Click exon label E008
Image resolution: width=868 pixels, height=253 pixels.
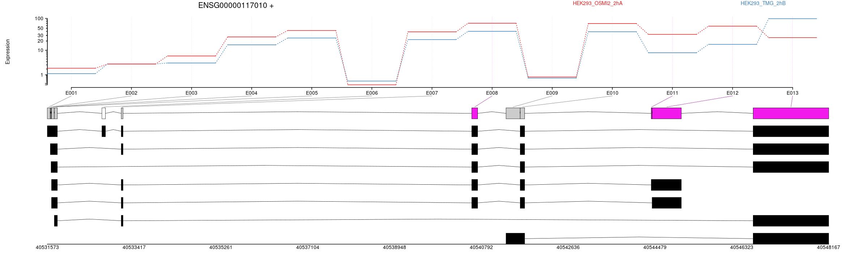[492, 93]
